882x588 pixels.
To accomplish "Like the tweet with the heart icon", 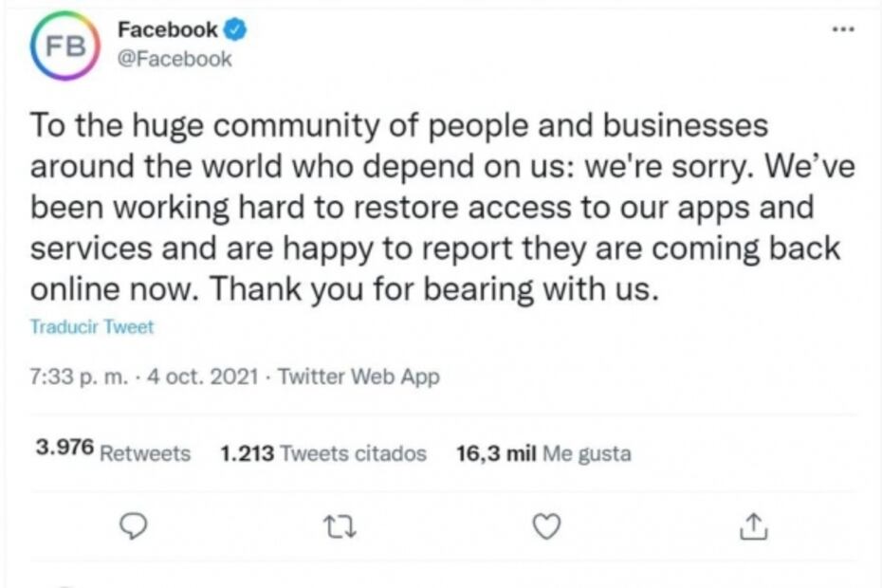I will tap(547, 524).
